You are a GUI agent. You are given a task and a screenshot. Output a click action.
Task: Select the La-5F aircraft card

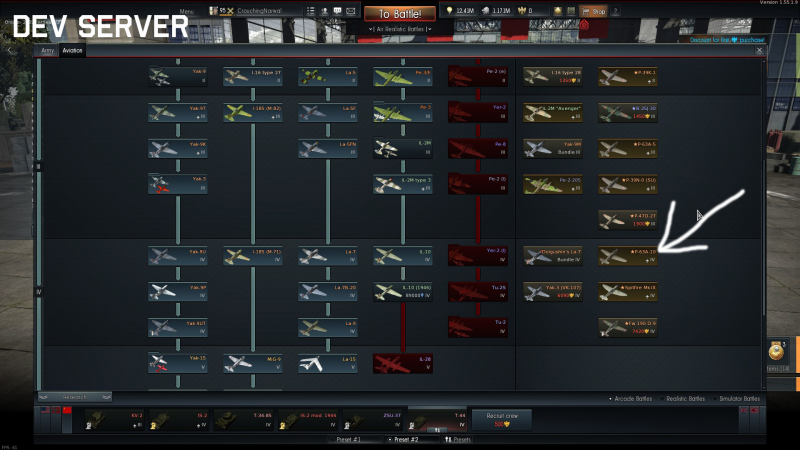coord(328,113)
